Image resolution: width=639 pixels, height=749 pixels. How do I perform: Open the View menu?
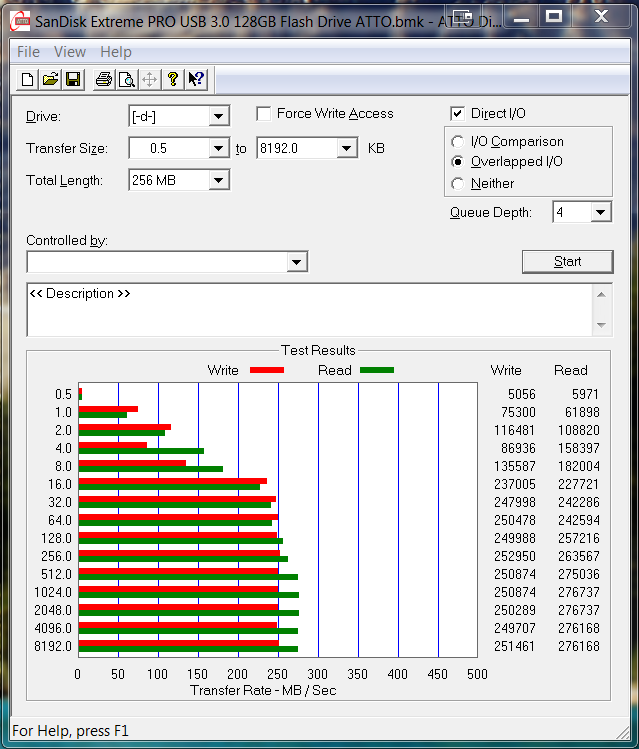coord(70,52)
